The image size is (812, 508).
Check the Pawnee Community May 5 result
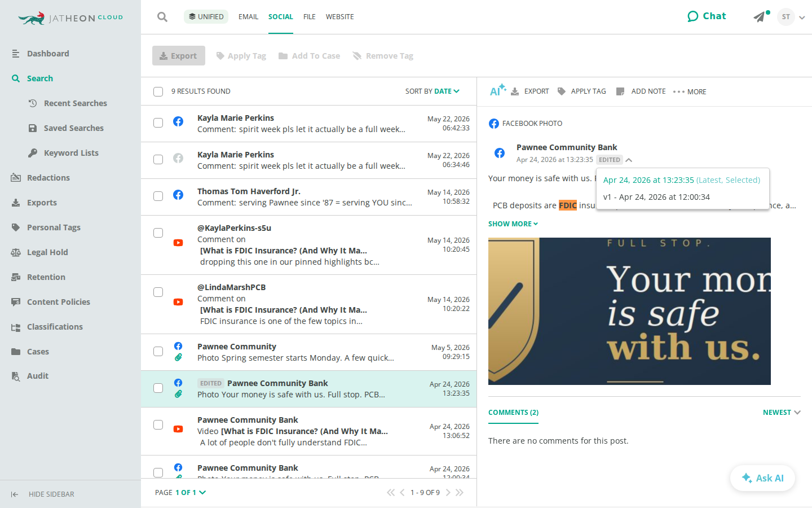(158, 351)
